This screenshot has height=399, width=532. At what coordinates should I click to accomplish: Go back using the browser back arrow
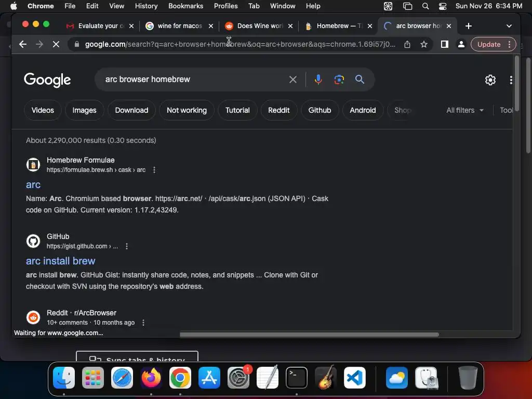click(x=23, y=44)
